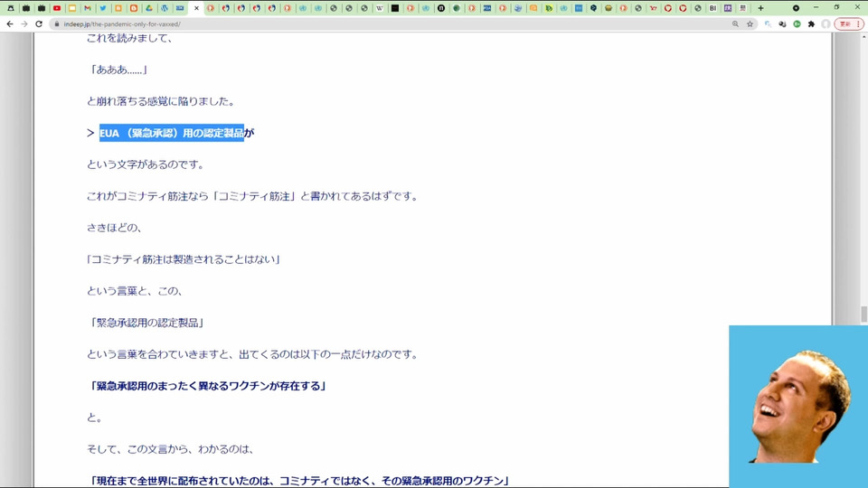Click text という文字があるのです。
Screen dimensions: 868x488
[x=146, y=164]
